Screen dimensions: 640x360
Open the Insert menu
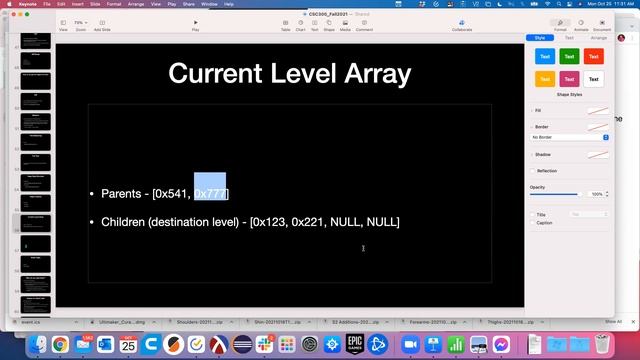[x=78, y=4]
